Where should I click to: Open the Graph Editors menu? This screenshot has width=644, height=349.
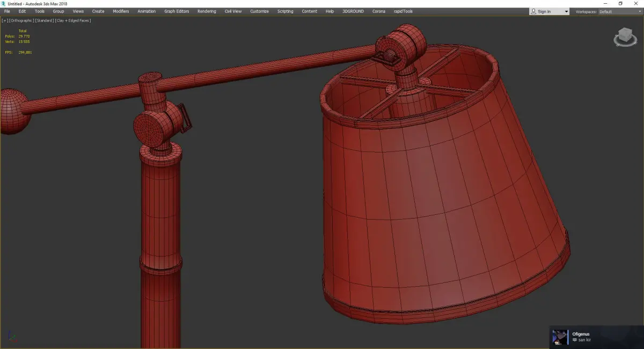pyautogui.click(x=177, y=11)
